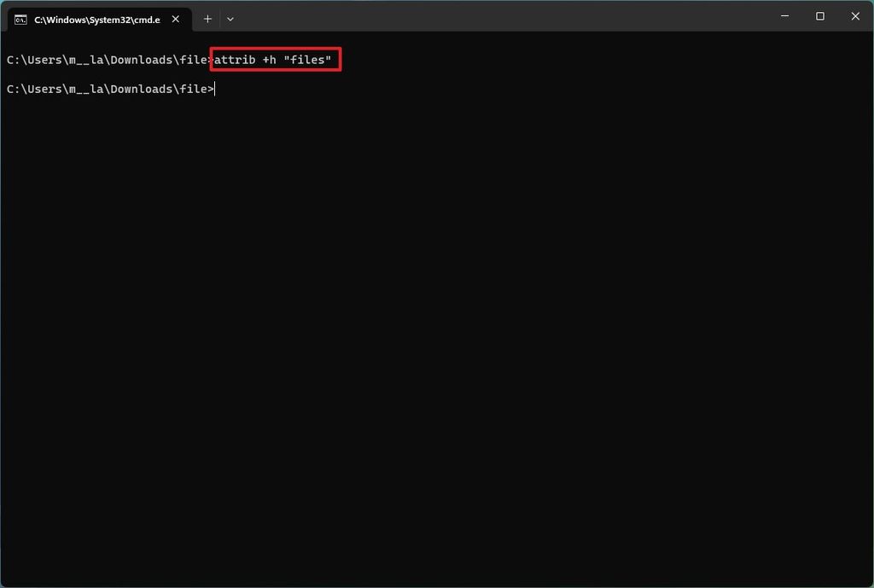The height and width of the screenshot is (588, 874).
Task: Click the empty space in the tab bar
Action: click(512, 18)
